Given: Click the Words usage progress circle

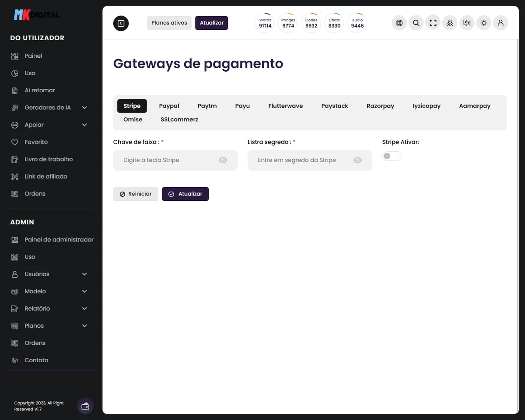Looking at the screenshot, I should tap(265, 23).
